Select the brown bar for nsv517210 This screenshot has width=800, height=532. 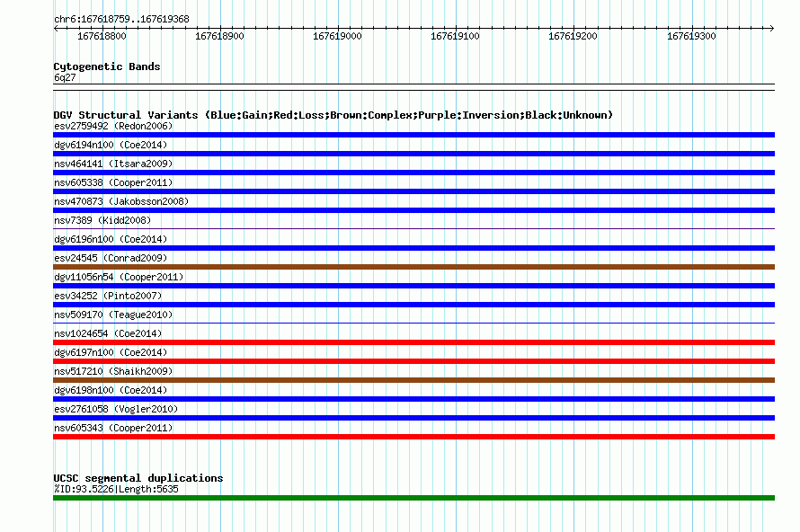coord(413,380)
